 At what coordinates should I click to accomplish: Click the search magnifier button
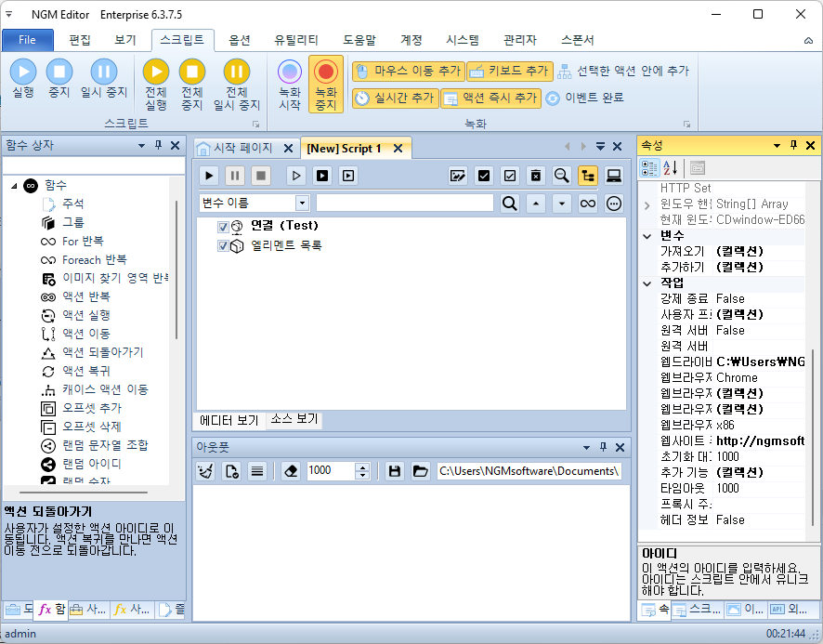[510, 204]
